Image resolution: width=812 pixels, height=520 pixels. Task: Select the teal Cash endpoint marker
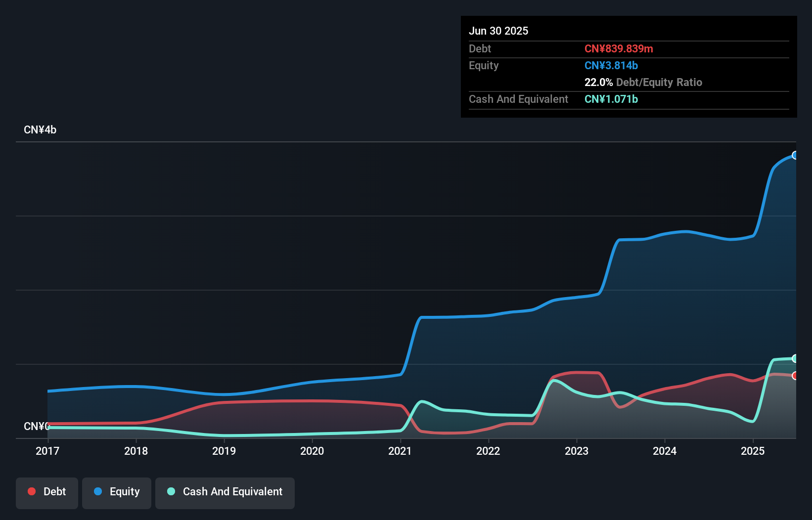(x=795, y=358)
